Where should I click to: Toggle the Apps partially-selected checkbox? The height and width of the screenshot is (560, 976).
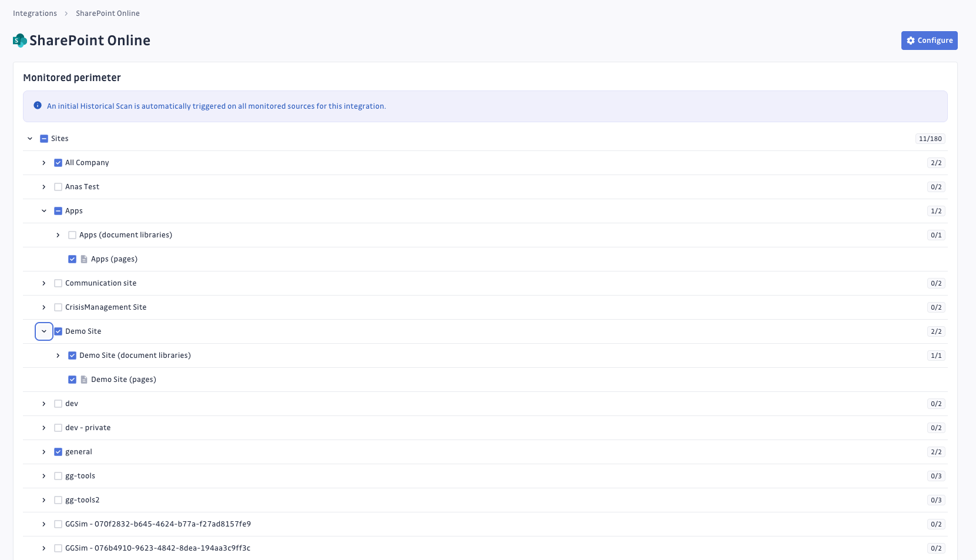coord(58,211)
